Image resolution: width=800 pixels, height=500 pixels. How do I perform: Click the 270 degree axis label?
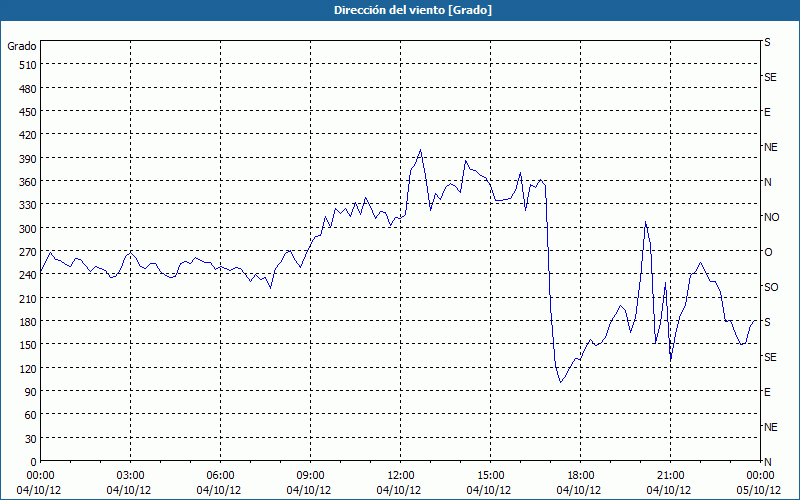[29, 252]
